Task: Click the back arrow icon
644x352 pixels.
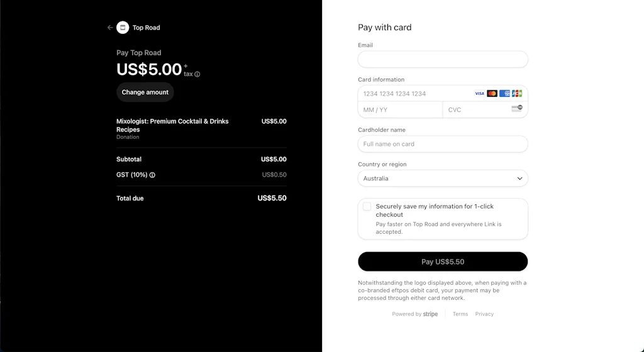Action: [110, 28]
